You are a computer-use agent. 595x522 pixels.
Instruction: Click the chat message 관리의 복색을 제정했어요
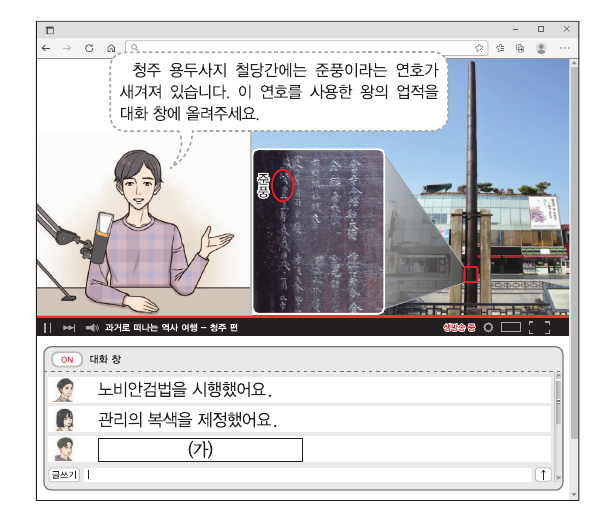click(187, 420)
